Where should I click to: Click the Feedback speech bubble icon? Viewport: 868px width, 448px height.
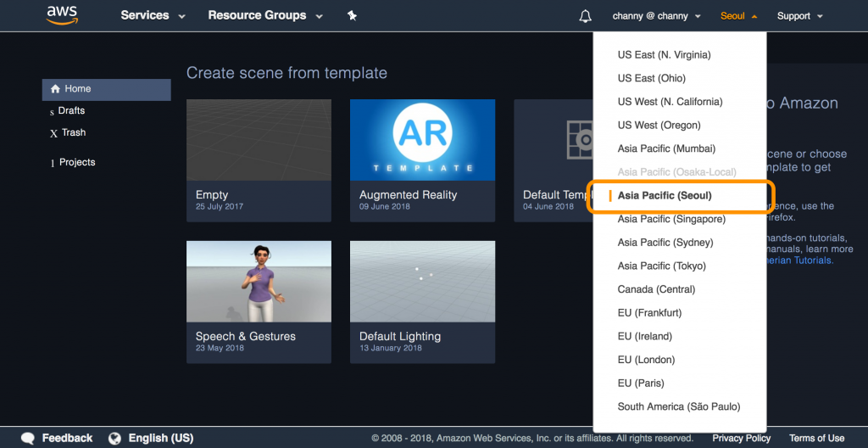28,438
